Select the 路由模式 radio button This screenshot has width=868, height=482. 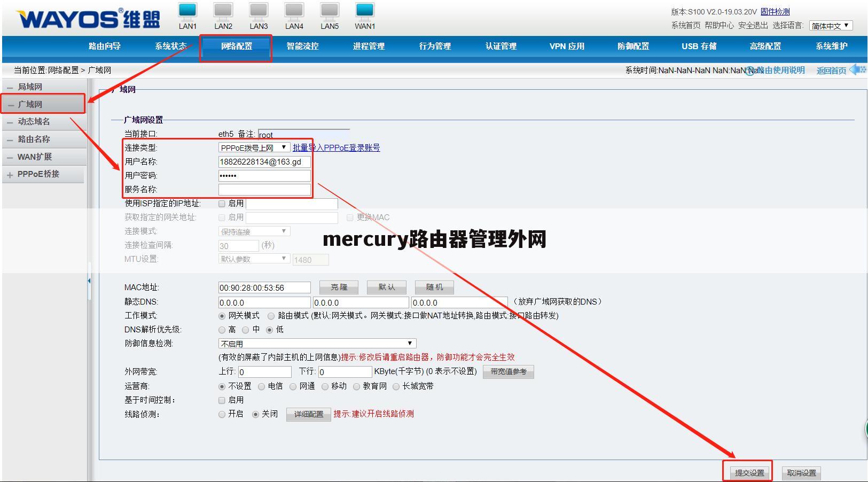pyautogui.click(x=271, y=316)
